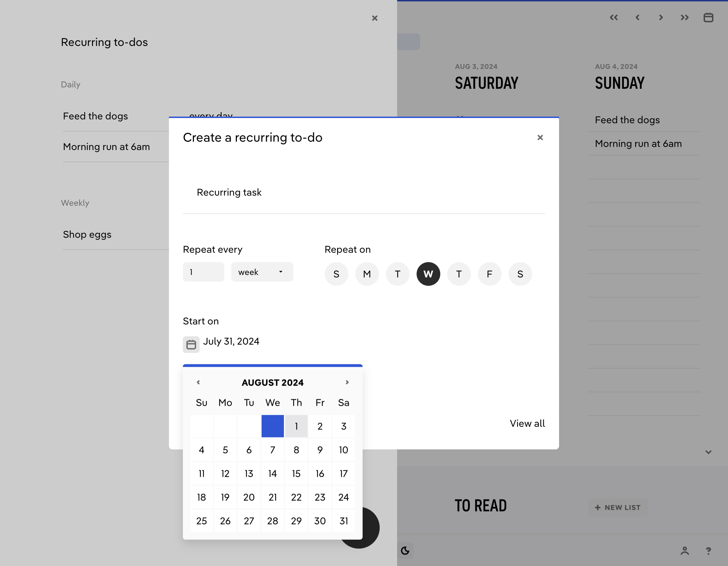The width and height of the screenshot is (728, 566).
Task: Click the Recurring task name field
Action: (364, 192)
